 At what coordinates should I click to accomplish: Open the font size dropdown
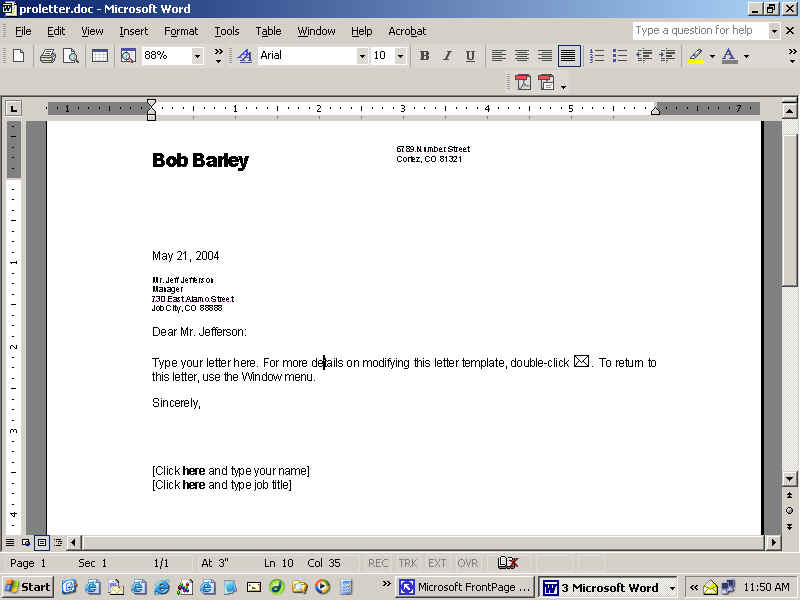coord(400,56)
